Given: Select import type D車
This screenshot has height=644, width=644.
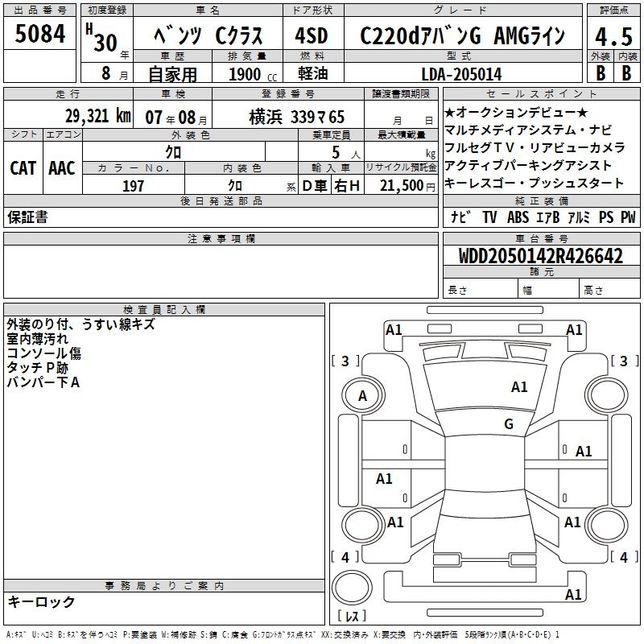Looking at the screenshot, I should 315,186.
